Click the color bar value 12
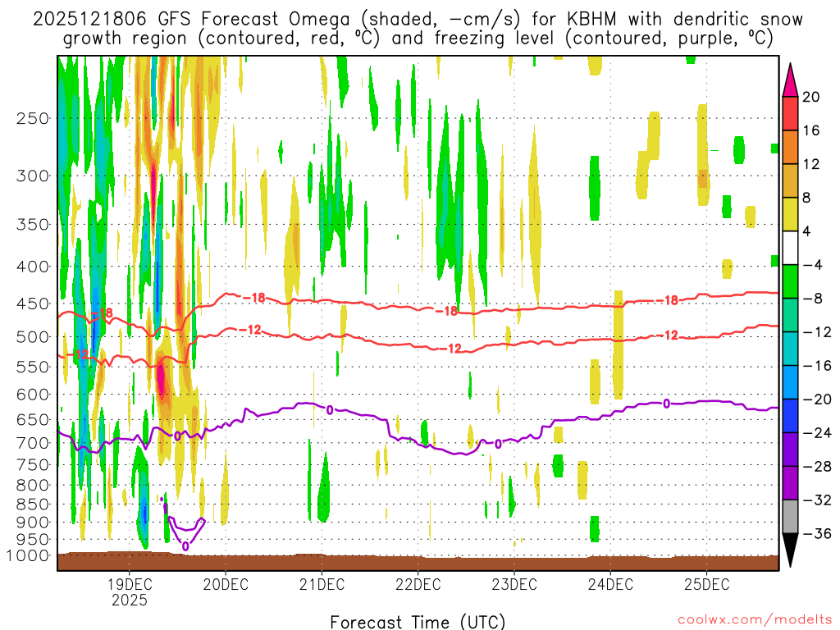This screenshot has width=840, height=630. [811, 164]
